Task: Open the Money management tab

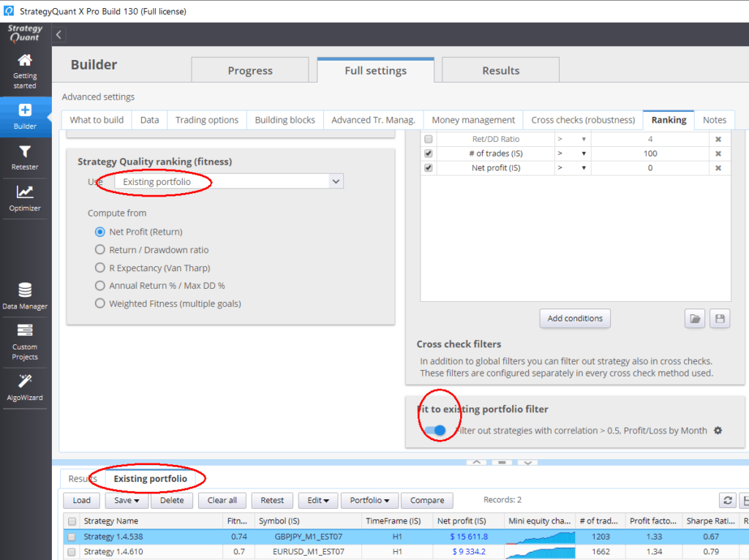Action: 473,120
